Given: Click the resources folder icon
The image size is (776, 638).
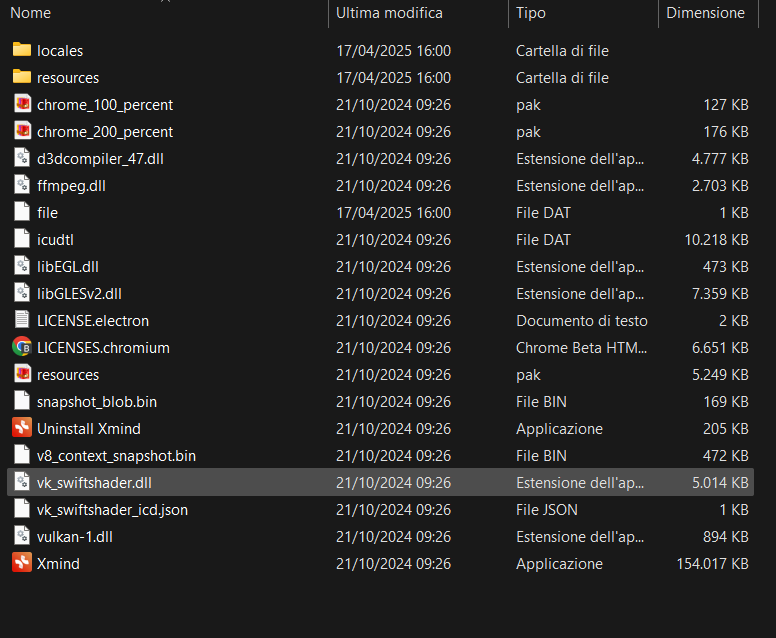Looking at the screenshot, I should coord(22,77).
